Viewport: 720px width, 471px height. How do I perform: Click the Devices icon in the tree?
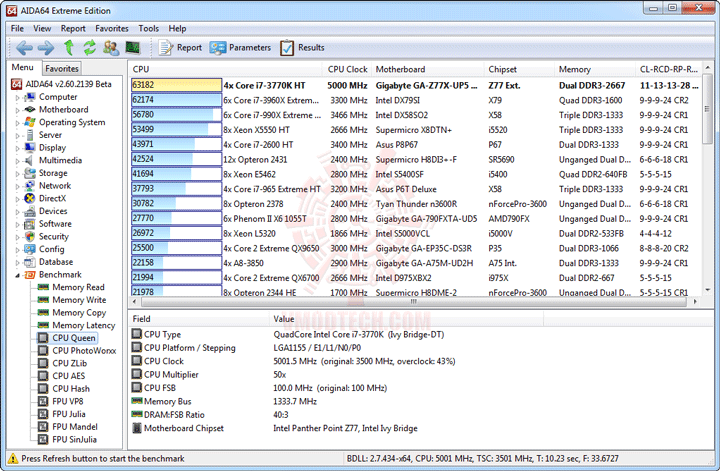(x=30, y=211)
